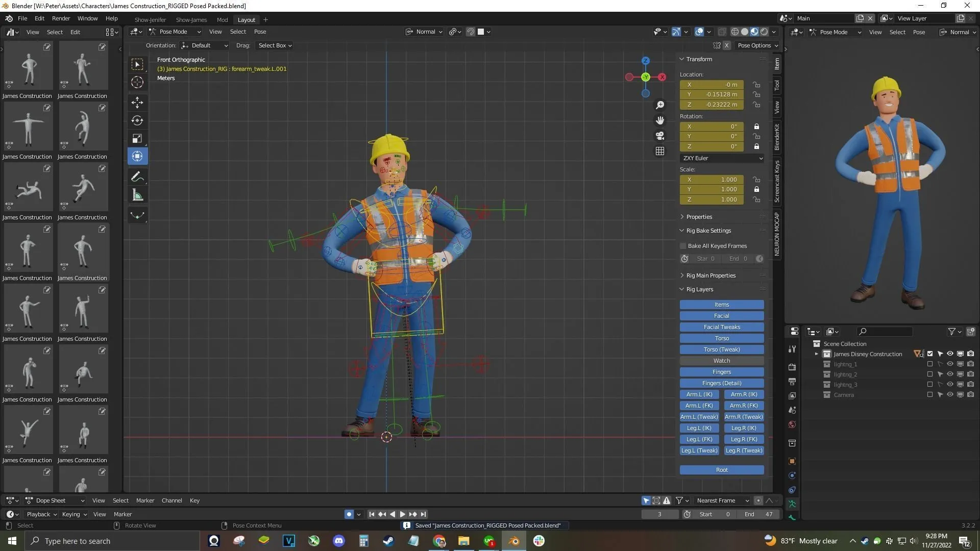Enable the Bake All Keyed Frames checkbox
The image size is (980, 551).
[682, 245]
